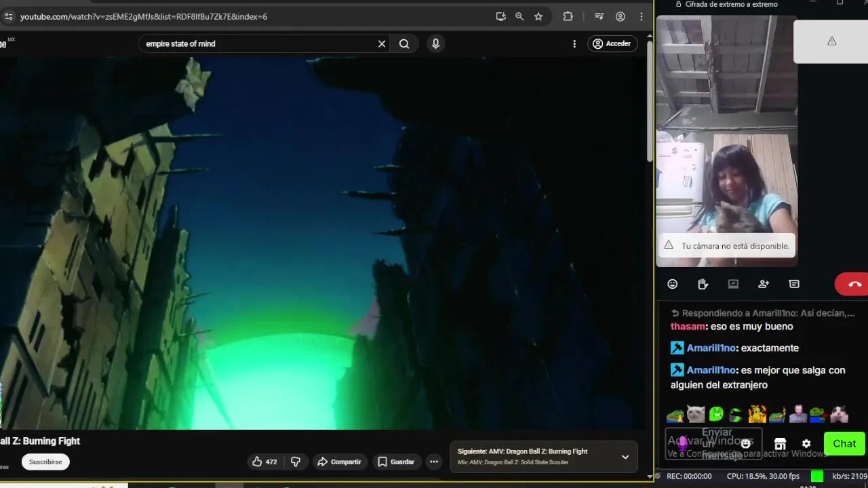Open the call chat panel icon
The image size is (868, 488).
794,284
